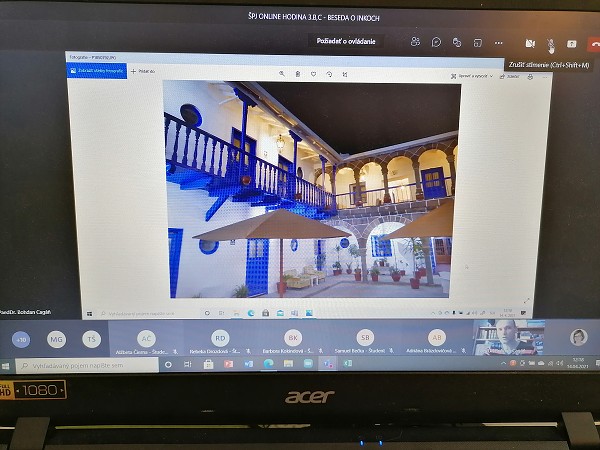This screenshot has width=600, height=450.
Task: Select the AČ participant tile
Action: click(x=146, y=339)
